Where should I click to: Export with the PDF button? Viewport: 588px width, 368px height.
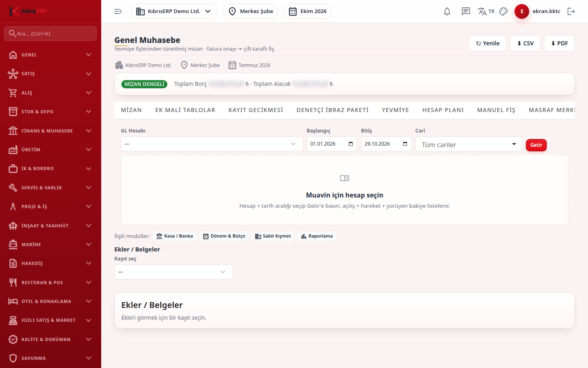point(559,43)
